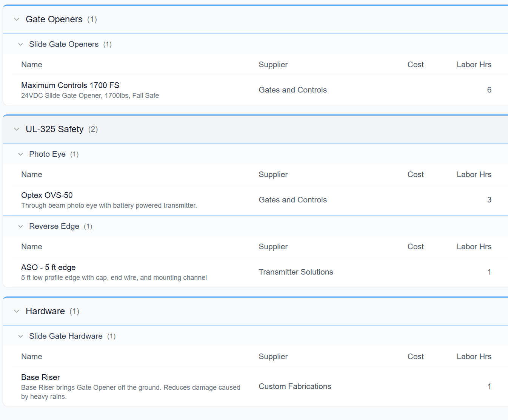The width and height of the screenshot is (508, 420).
Task: Select Custom Fabrications supplier entry
Action: pos(295,386)
